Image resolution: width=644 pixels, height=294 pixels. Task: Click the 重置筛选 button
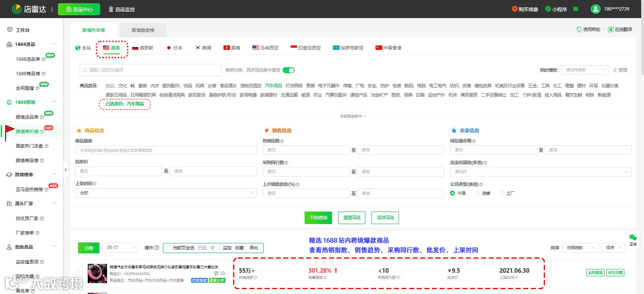coord(352,218)
